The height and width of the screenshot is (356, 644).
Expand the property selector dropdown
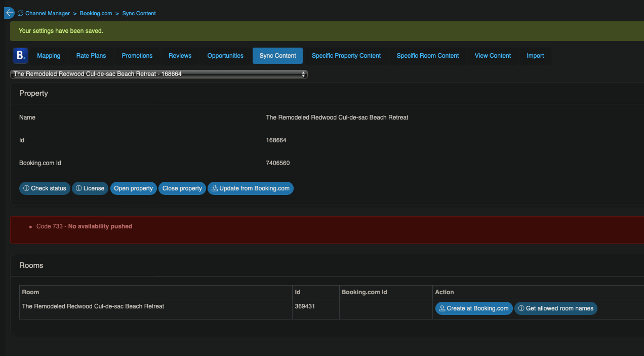tap(159, 74)
